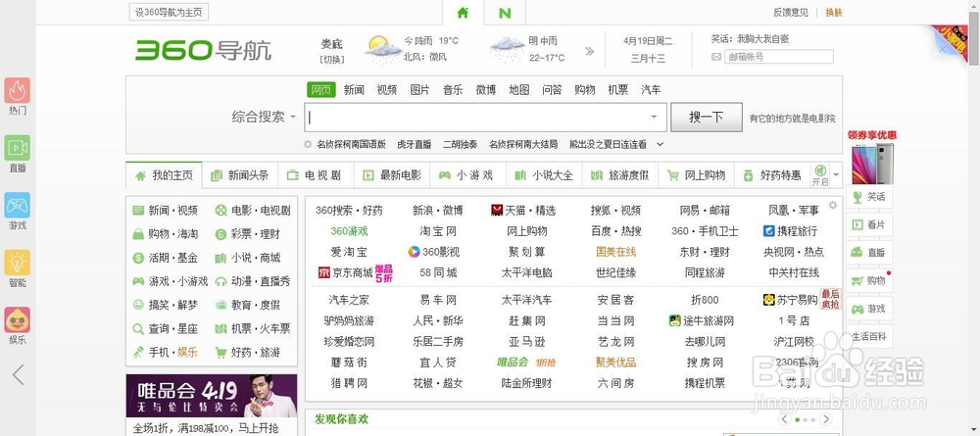Switch to 电视剧 tab
The height and width of the screenshot is (436, 980).
[317, 175]
